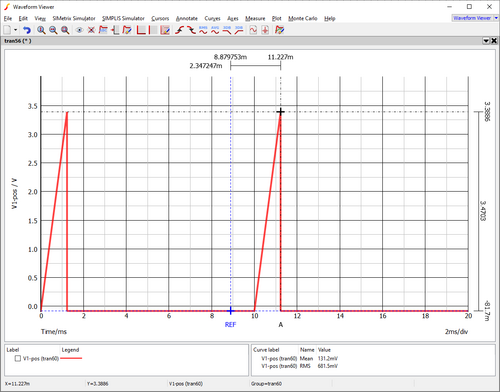Click the Monte Carlo menu item
The image size is (500, 392).
(x=303, y=18)
